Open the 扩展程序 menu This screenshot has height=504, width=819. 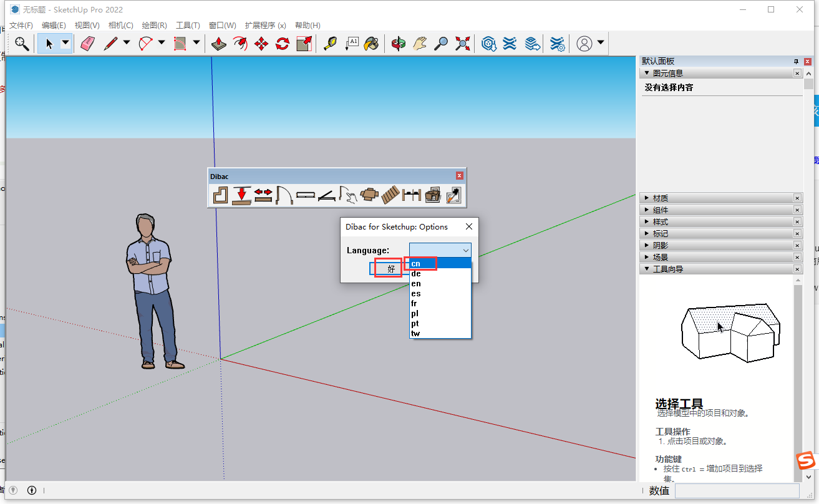pos(265,26)
